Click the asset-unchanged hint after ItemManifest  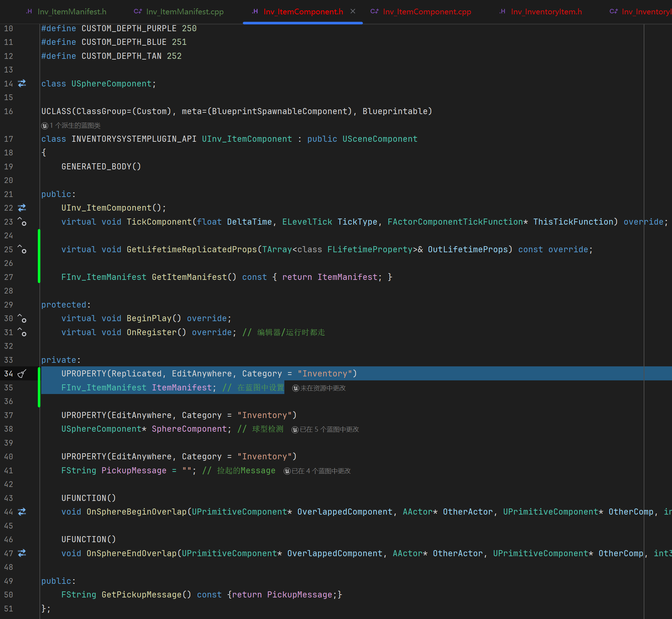323,388
